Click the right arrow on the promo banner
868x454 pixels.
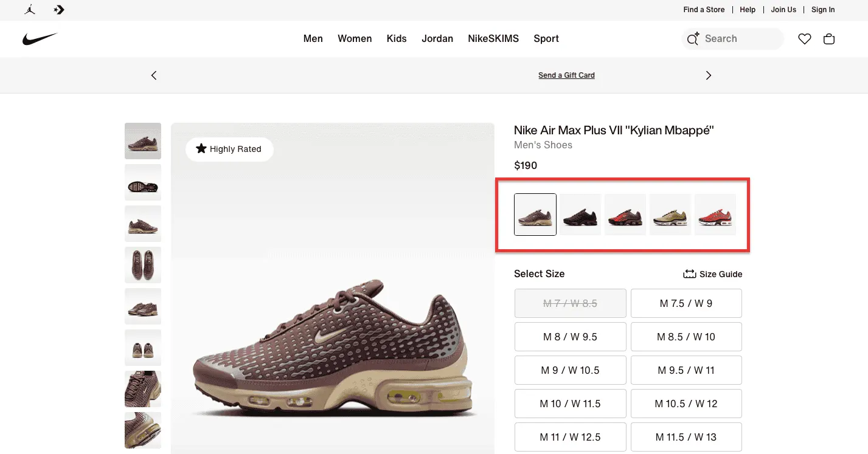pyautogui.click(x=708, y=75)
